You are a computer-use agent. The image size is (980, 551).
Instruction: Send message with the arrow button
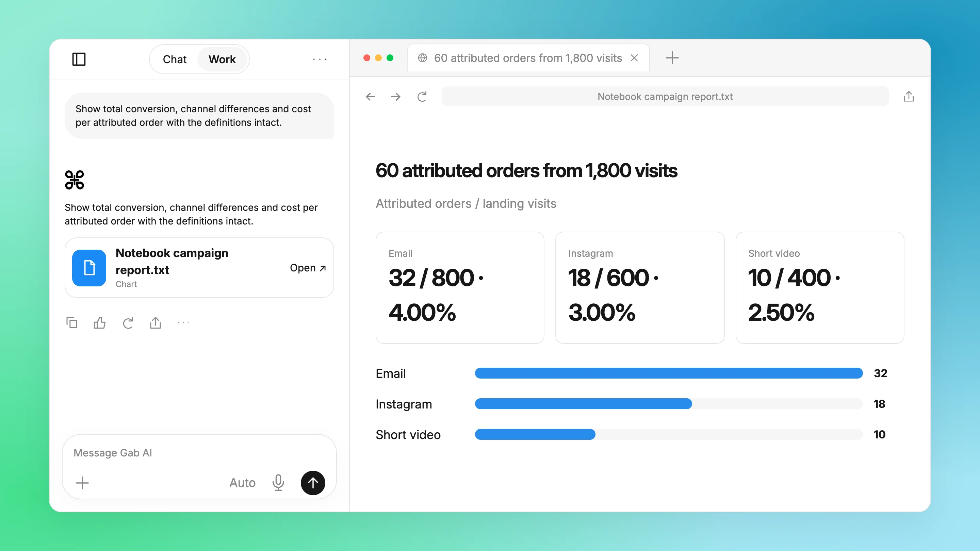[x=313, y=483]
